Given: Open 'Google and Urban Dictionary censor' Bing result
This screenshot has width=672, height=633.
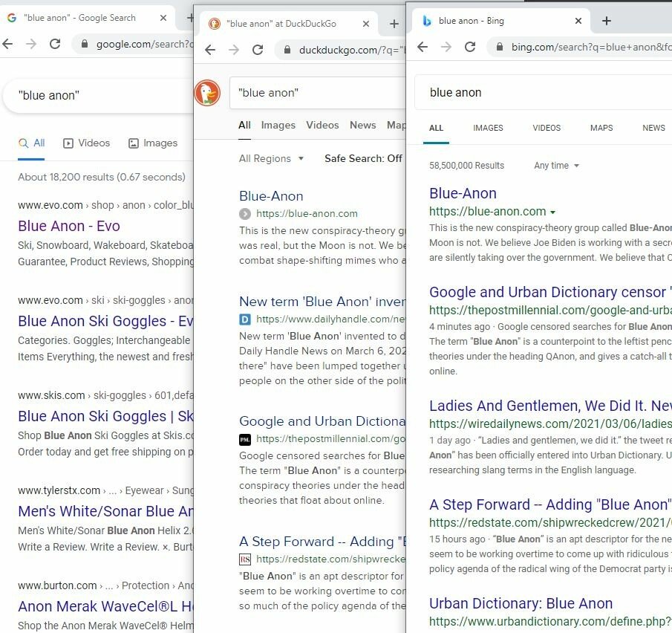Looking at the screenshot, I should [550, 293].
